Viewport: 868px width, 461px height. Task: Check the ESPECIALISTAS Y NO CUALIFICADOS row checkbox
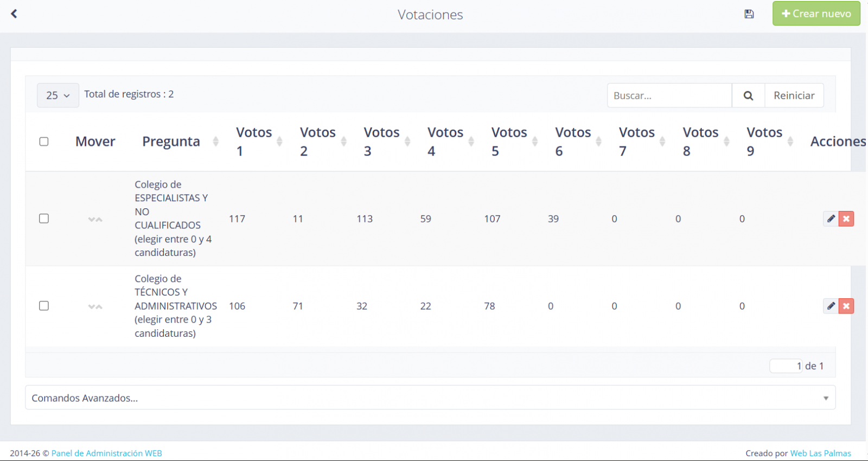click(x=44, y=219)
